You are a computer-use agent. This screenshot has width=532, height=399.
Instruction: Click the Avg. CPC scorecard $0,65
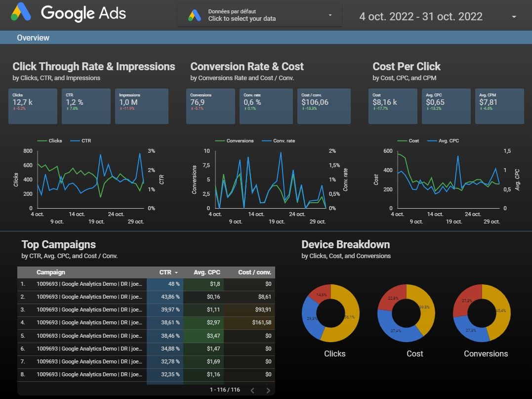pyautogui.click(x=446, y=106)
